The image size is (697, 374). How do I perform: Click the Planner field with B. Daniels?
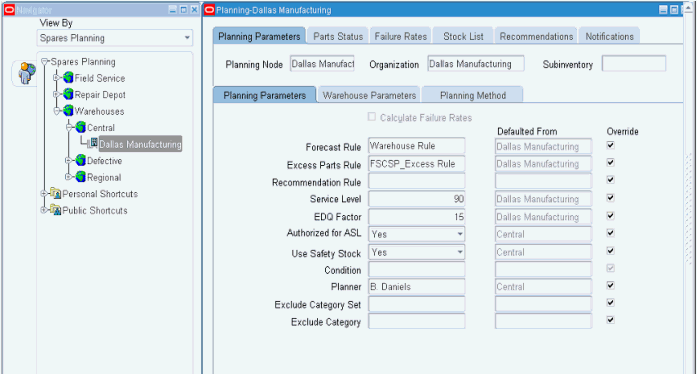417,287
